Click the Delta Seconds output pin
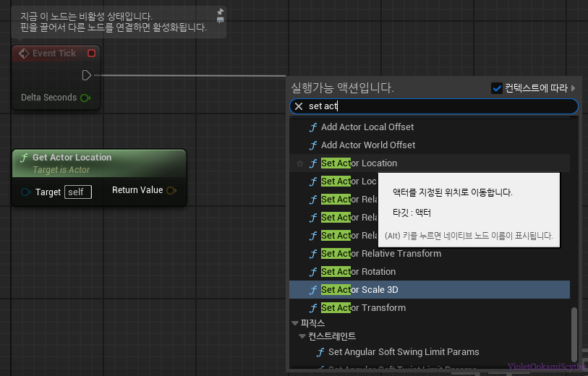The image size is (588, 376). pyautogui.click(x=85, y=98)
